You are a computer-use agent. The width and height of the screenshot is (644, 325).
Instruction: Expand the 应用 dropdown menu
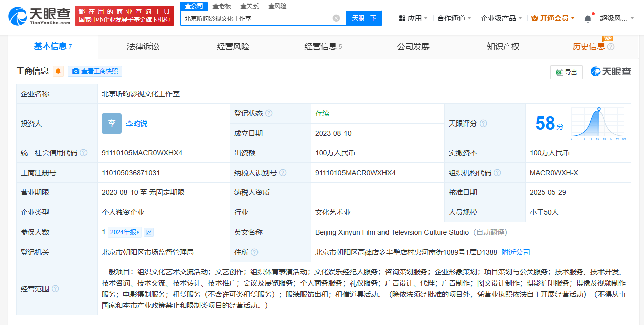click(413, 18)
